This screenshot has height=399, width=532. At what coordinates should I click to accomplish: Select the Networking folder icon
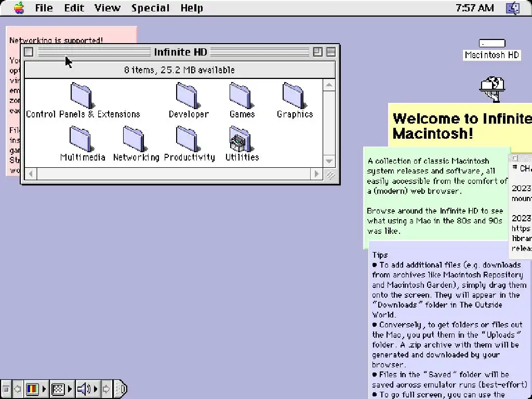pos(135,139)
